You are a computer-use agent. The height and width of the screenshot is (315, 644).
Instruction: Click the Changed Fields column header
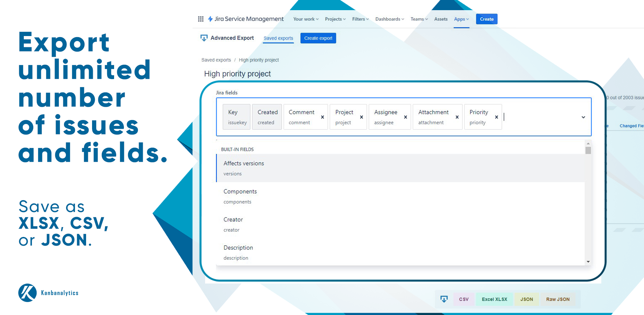tap(631, 126)
